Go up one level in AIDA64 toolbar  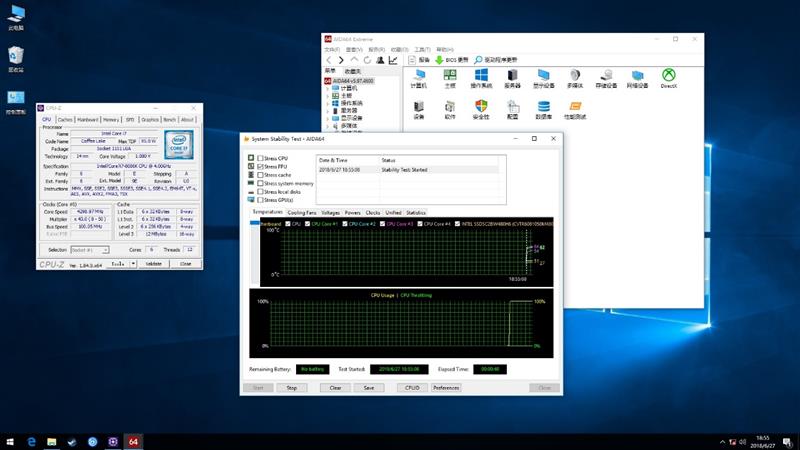[354, 60]
